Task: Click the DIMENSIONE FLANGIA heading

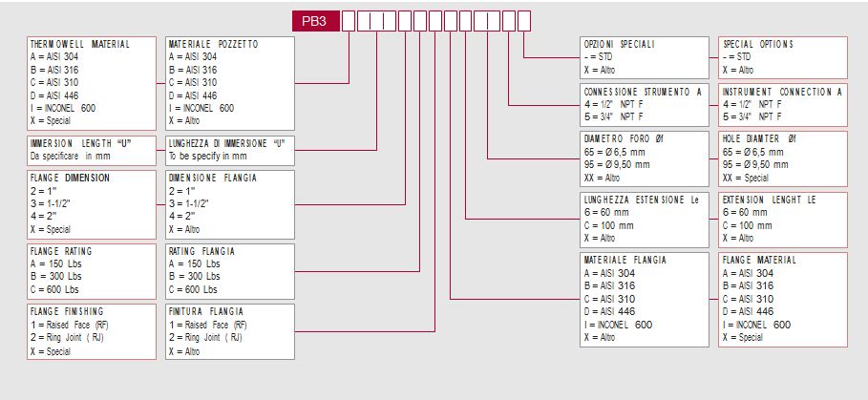Action: coord(212,178)
